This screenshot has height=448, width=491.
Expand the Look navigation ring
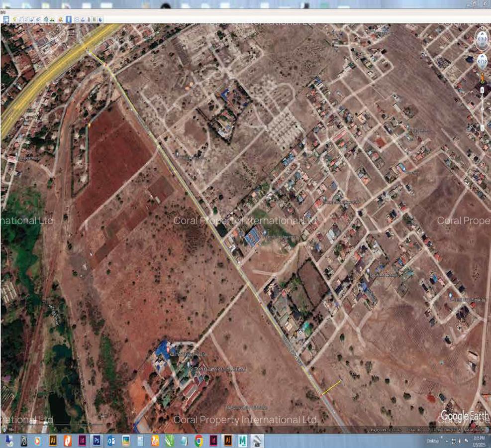482,38
